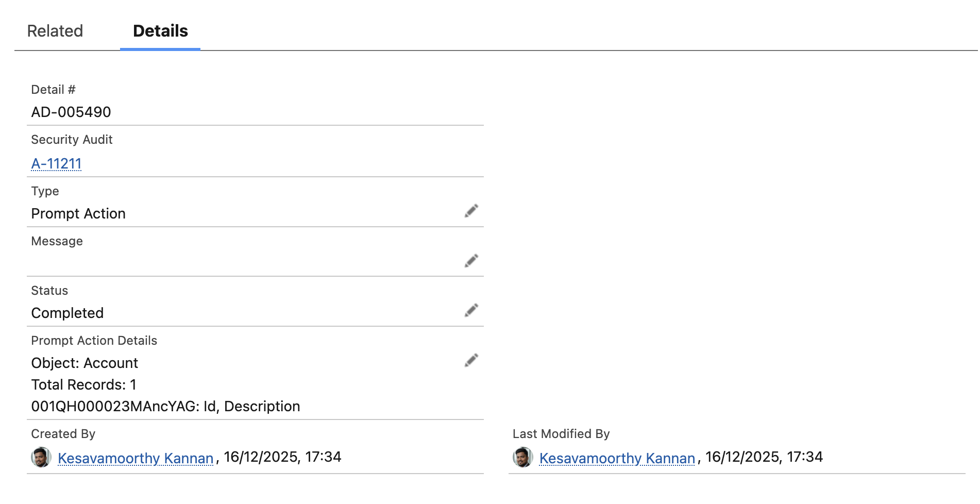Click the Last Modified By timestamp
This screenshot has height=504, width=980.
(x=764, y=457)
